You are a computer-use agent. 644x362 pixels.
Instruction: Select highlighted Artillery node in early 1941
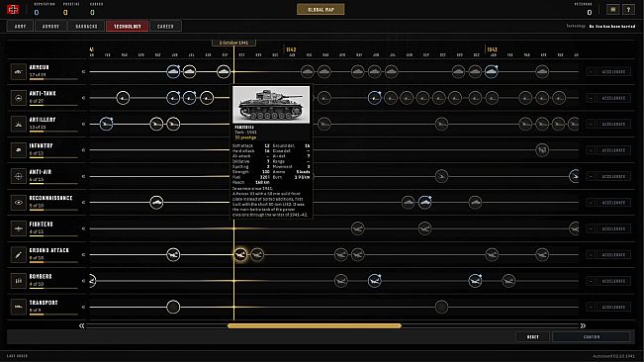[107, 124]
